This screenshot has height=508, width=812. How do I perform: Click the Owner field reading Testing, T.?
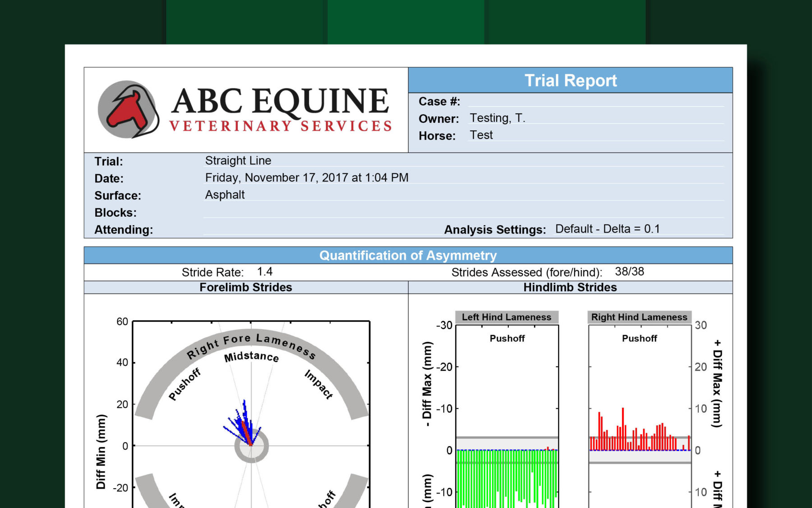tap(497, 118)
